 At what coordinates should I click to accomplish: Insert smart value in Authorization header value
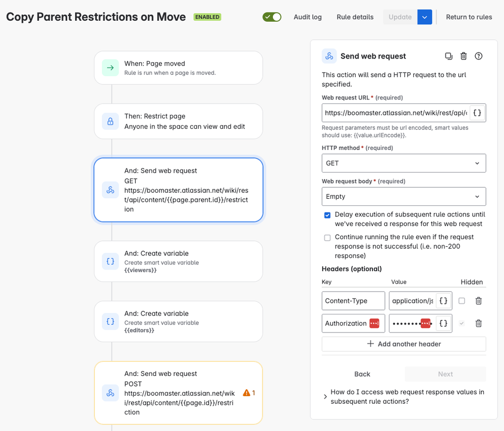[443, 323]
